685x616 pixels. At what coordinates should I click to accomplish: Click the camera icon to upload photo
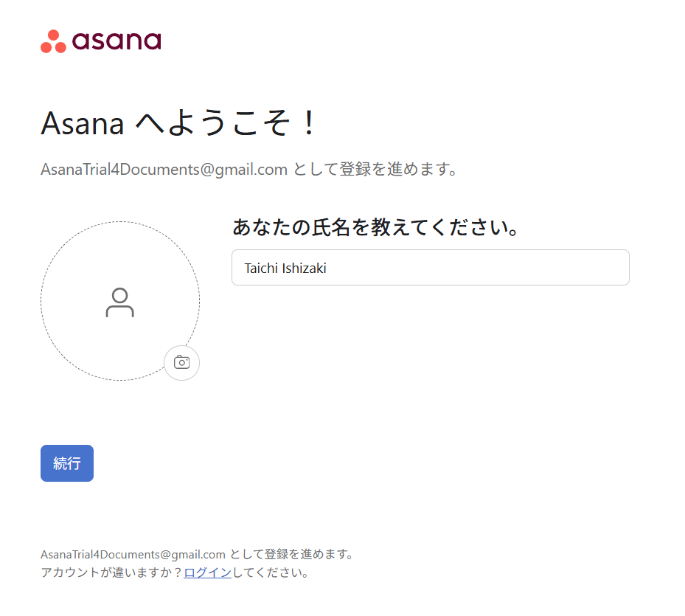[181, 362]
